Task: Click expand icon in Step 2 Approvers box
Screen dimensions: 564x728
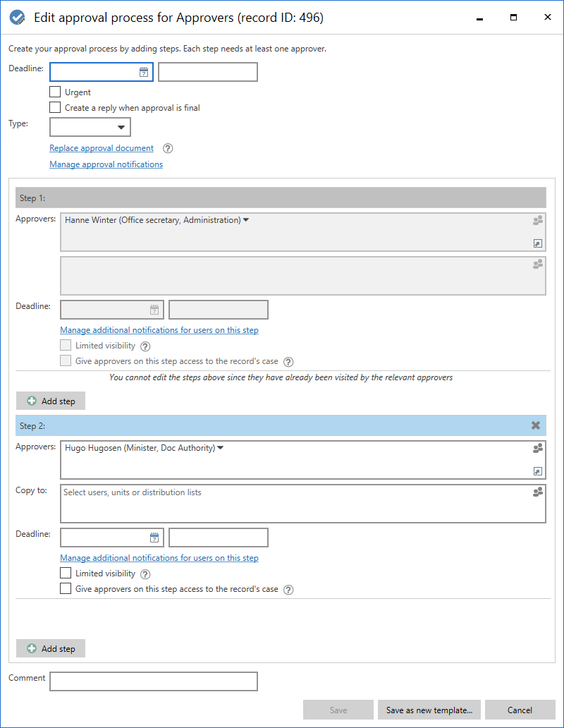Action: pyautogui.click(x=538, y=471)
